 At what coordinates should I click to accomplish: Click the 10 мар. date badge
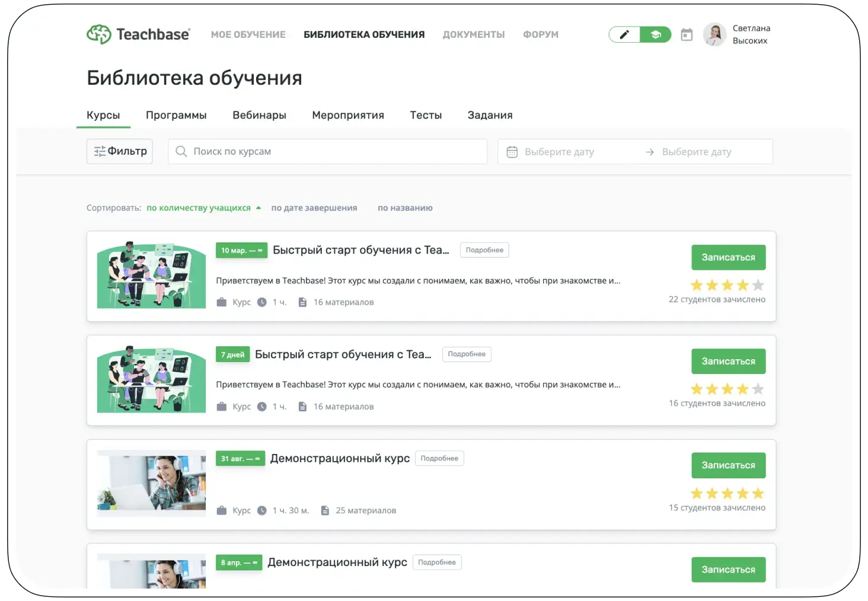(242, 250)
